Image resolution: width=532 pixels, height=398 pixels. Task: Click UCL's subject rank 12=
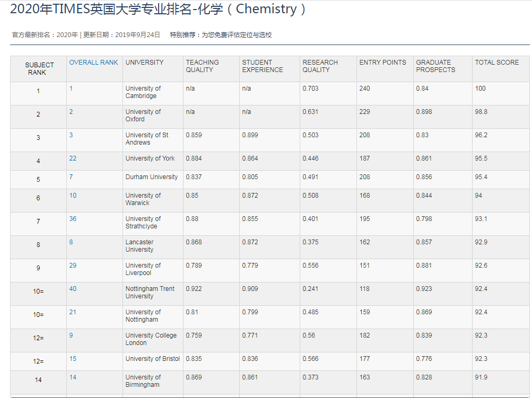(x=38, y=338)
